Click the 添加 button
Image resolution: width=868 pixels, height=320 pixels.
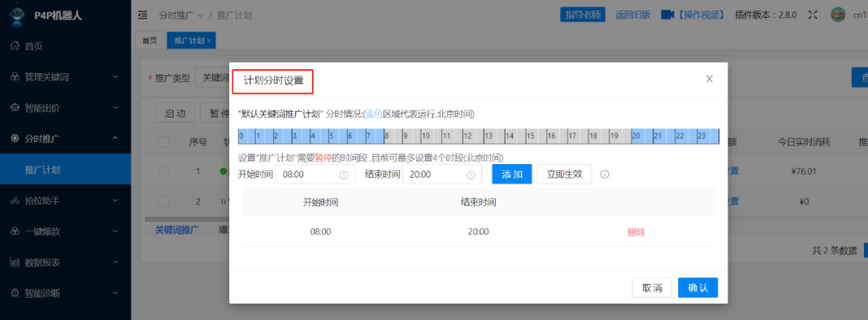[512, 174]
